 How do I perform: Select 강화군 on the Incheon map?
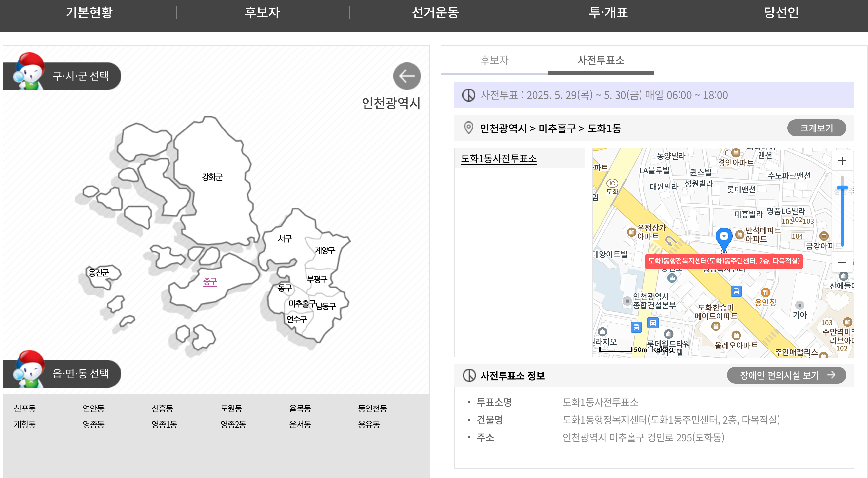212,177
